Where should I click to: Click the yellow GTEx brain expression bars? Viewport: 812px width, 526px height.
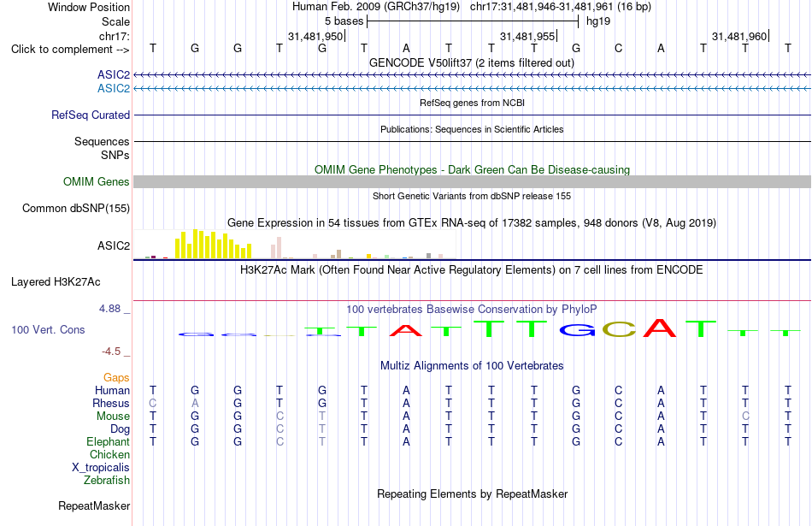coord(214,244)
